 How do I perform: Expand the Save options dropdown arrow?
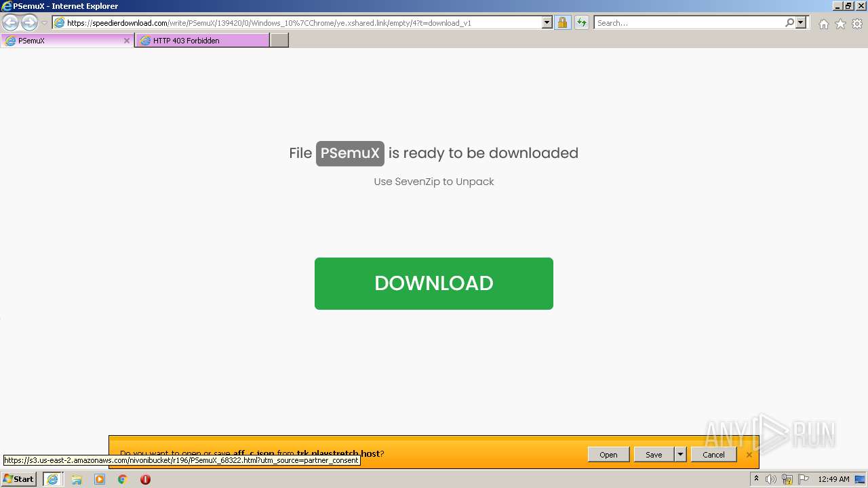pyautogui.click(x=680, y=455)
